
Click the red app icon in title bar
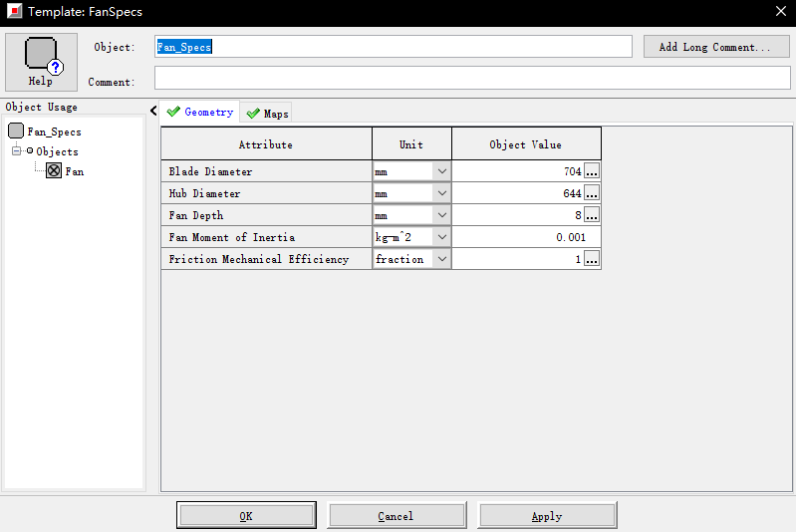tap(15, 11)
